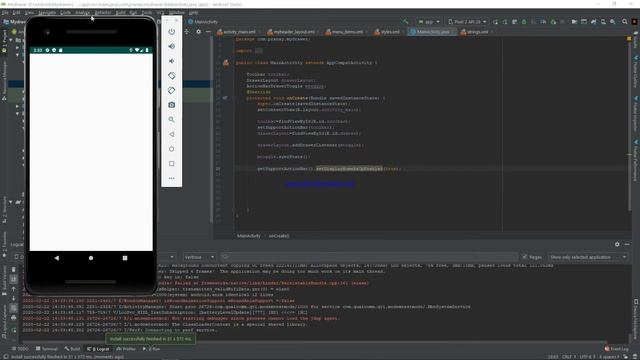Open the Pixel 2 API 29 device dropdown
The width and height of the screenshot is (640, 360).
pyautogui.click(x=467, y=22)
